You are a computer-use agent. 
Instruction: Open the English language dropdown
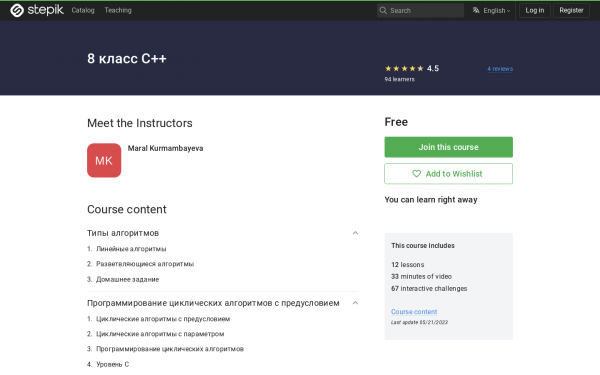pos(496,10)
